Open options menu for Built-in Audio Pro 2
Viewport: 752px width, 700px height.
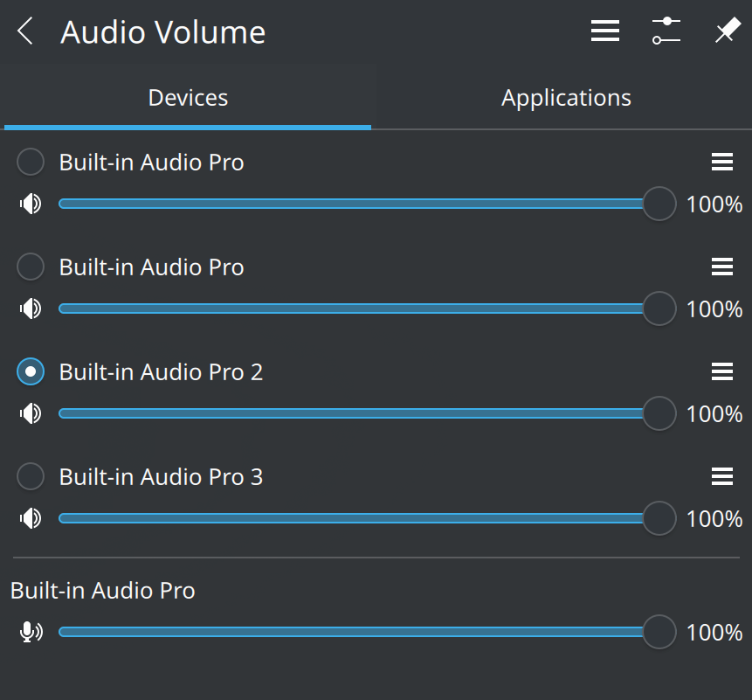[721, 371]
